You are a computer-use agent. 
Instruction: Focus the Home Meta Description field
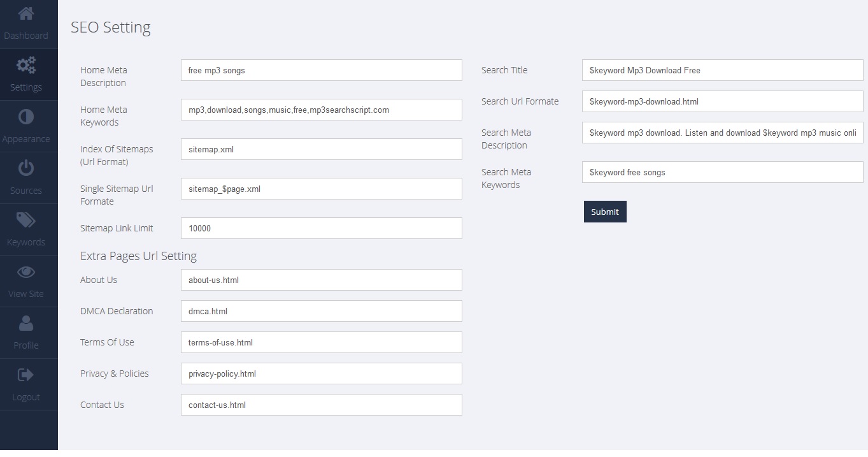(x=321, y=70)
